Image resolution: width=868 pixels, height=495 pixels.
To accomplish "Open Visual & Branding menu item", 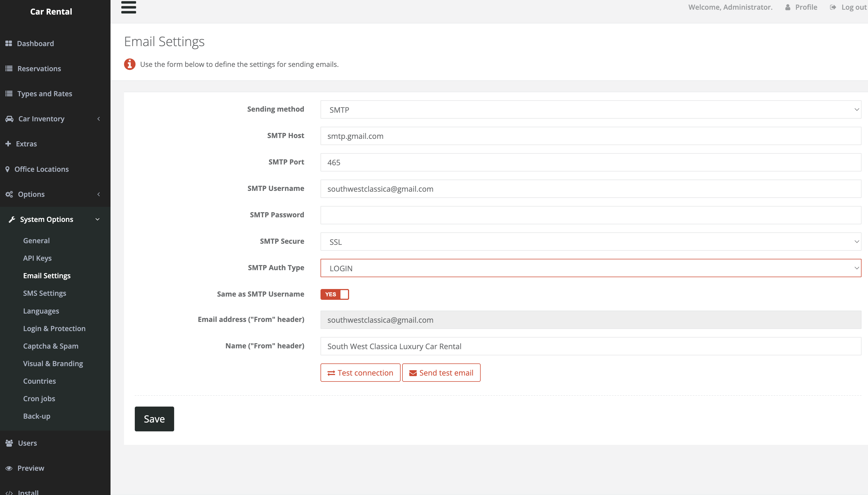I will (53, 363).
